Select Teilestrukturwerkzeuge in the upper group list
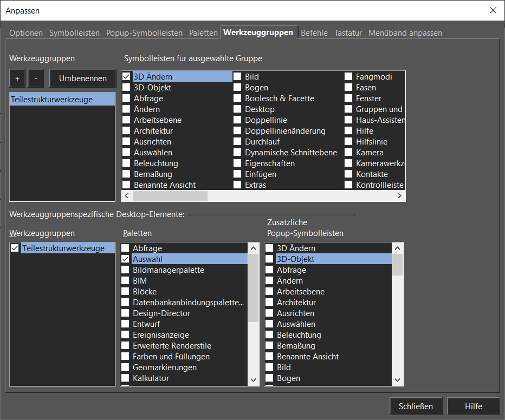505x420 pixels. pyautogui.click(x=52, y=100)
